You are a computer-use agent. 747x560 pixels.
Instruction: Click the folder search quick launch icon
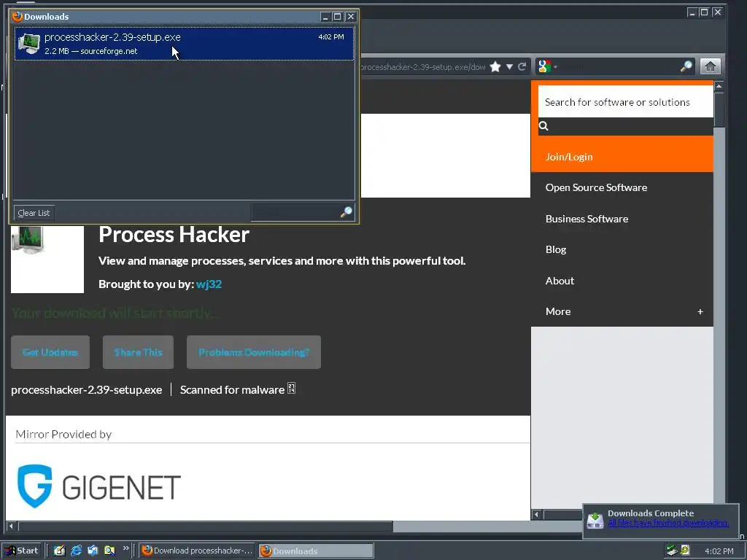click(109, 551)
